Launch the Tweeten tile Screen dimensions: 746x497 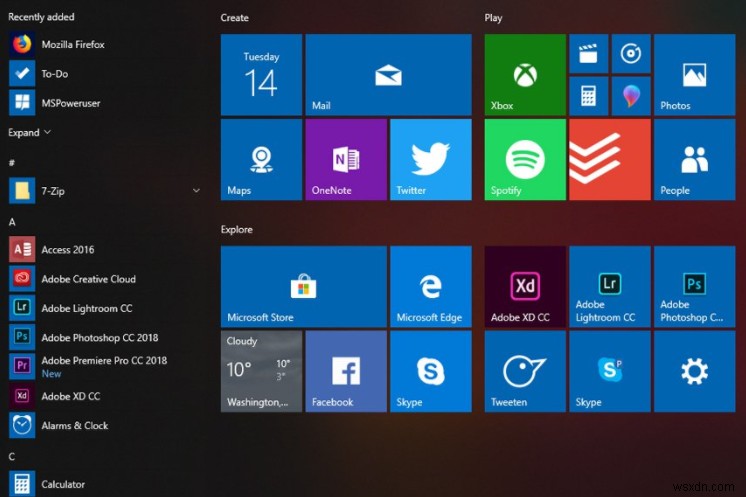525,371
